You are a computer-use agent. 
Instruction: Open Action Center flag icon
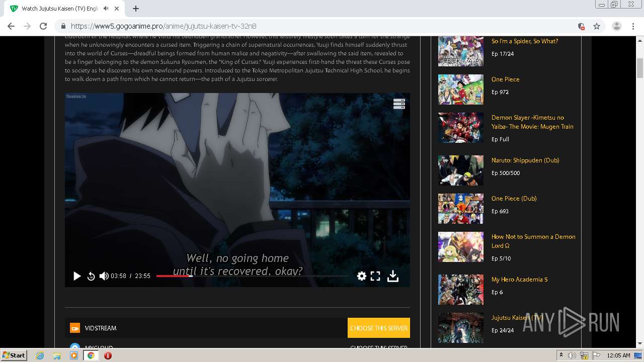pos(596,355)
